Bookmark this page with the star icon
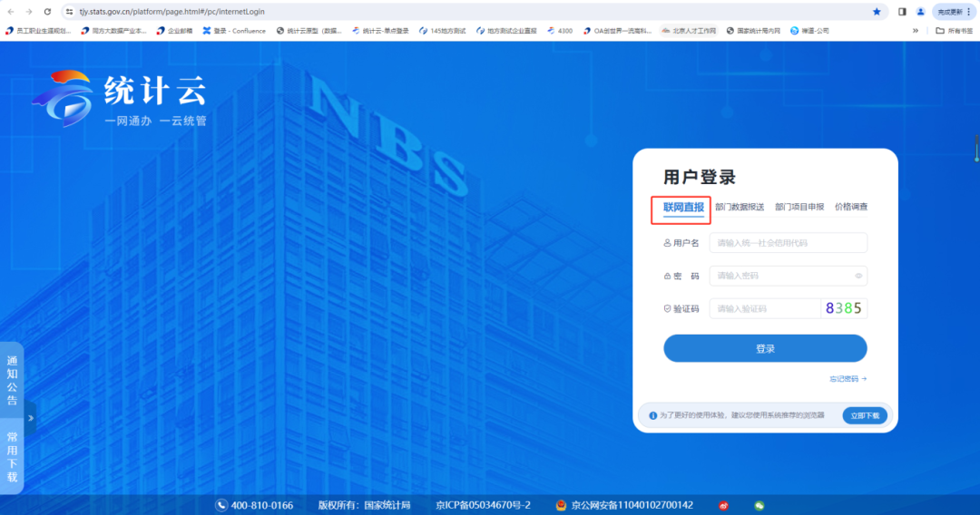 point(877,12)
